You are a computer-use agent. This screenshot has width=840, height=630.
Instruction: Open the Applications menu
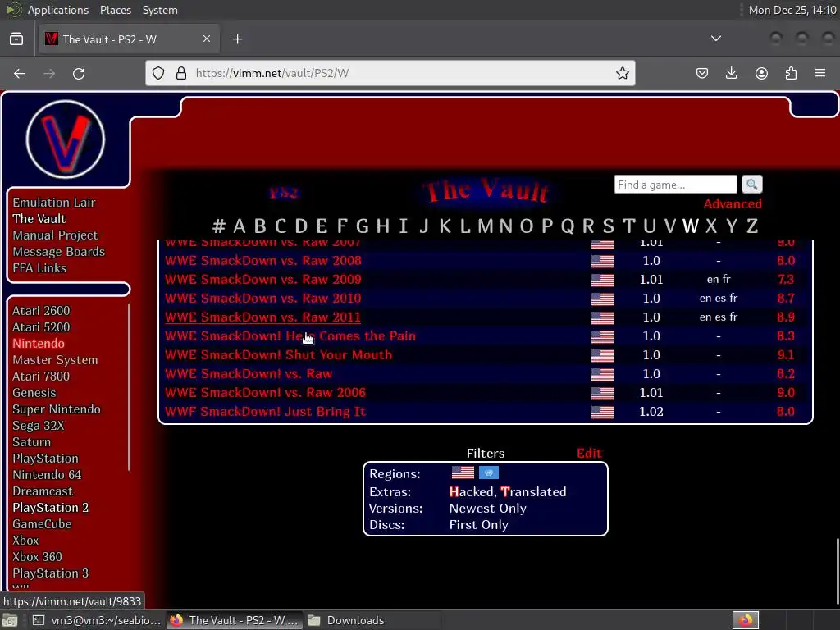(x=58, y=10)
